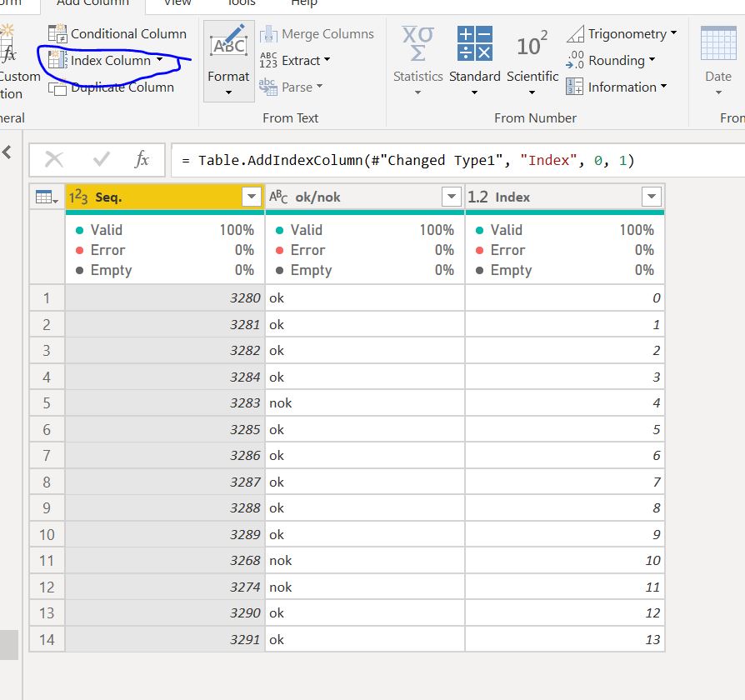This screenshot has width=745, height=700.
Task: Click the Empty 0% label under Index
Action: pyautogui.click(x=564, y=270)
